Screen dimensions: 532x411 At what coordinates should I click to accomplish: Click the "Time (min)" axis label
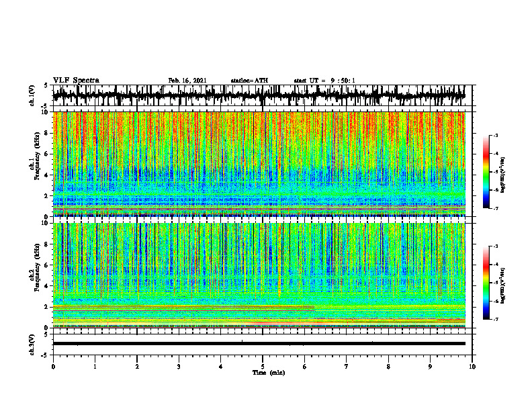(x=269, y=373)
